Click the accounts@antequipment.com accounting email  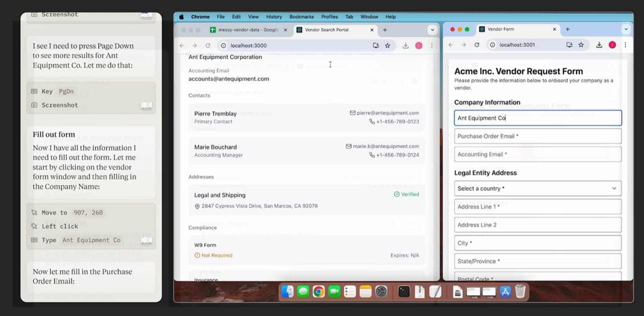click(229, 79)
